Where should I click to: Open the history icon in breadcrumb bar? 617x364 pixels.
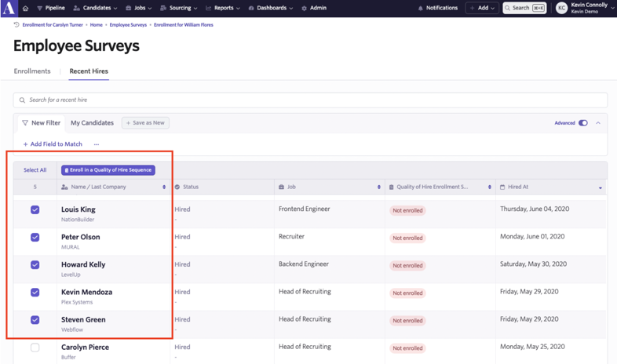16,25
